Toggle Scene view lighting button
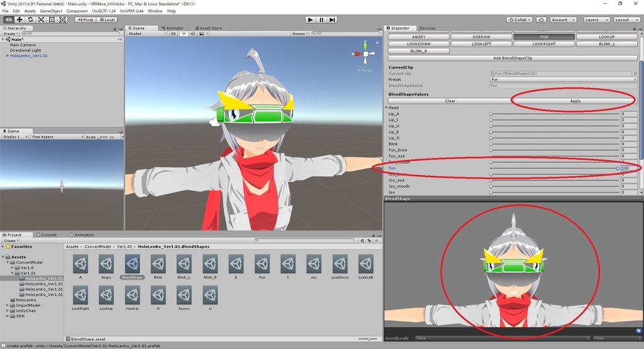The width and height of the screenshot is (644, 349). (x=184, y=34)
